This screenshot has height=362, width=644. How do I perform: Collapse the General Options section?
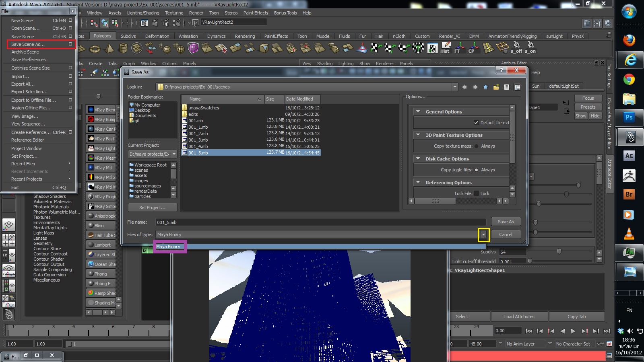[418, 112]
